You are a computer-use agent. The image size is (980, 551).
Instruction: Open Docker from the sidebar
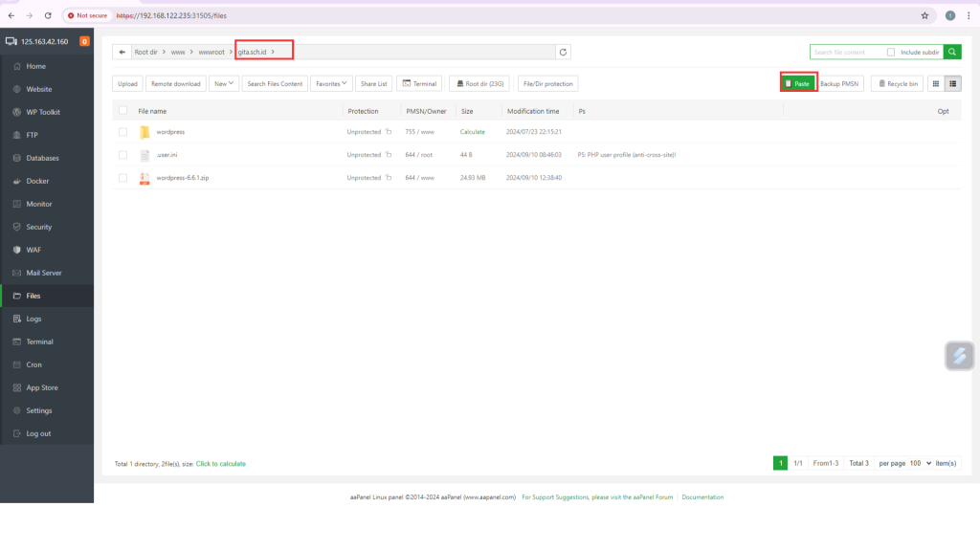[37, 181]
